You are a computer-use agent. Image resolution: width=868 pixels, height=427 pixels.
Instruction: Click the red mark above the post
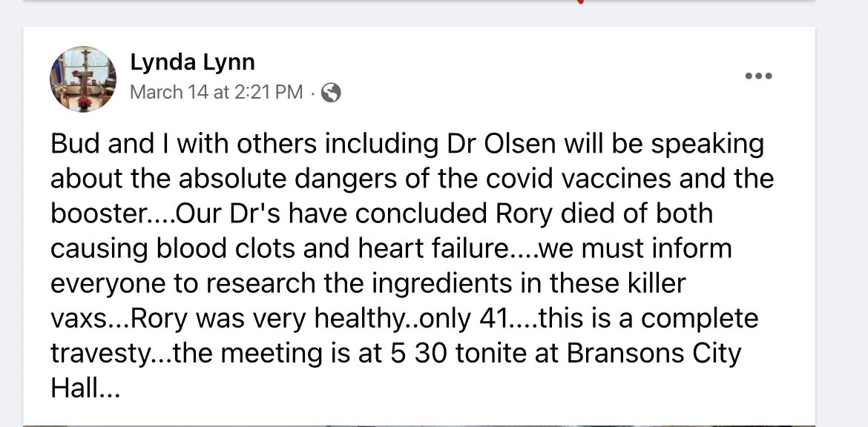coord(580,1)
